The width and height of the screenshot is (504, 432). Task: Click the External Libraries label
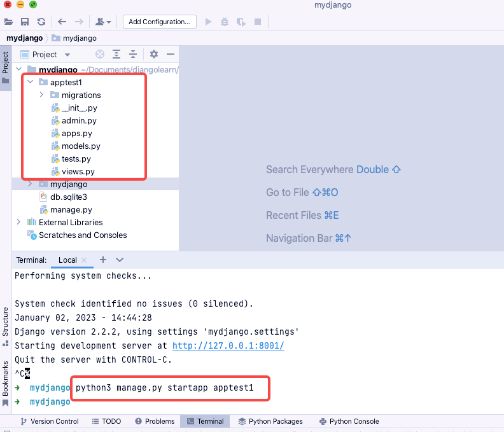pyautogui.click(x=71, y=223)
